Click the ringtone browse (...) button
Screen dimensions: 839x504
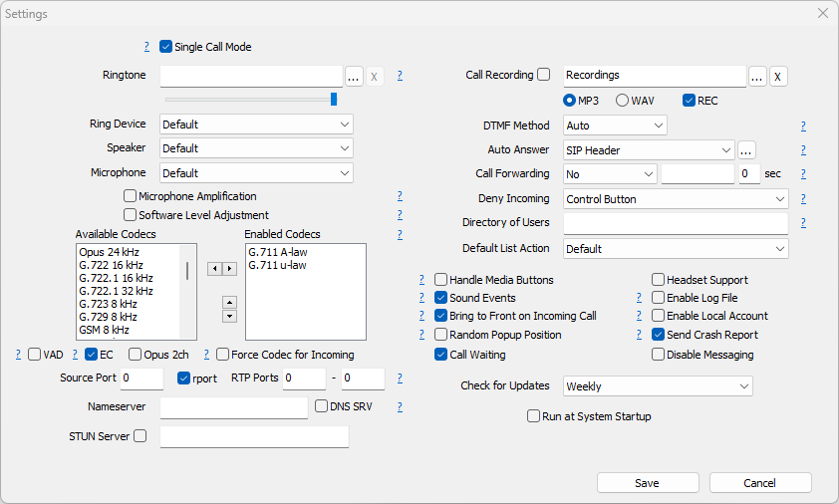click(x=354, y=77)
